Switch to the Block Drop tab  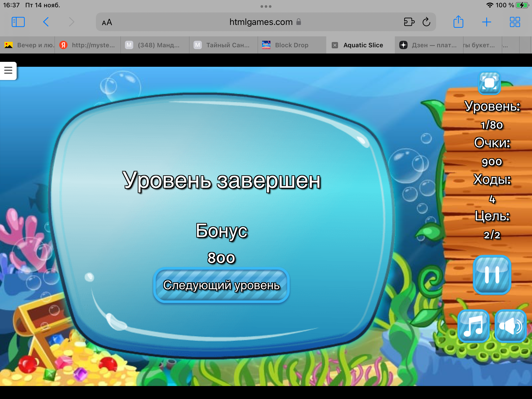coord(291,45)
